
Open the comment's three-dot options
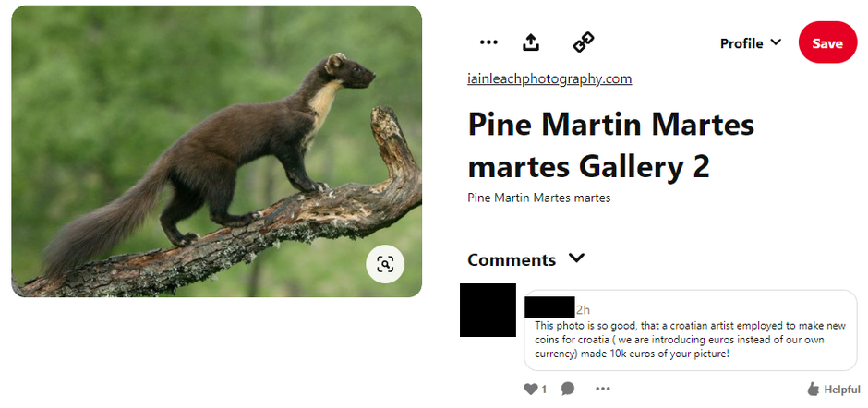(x=603, y=389)
